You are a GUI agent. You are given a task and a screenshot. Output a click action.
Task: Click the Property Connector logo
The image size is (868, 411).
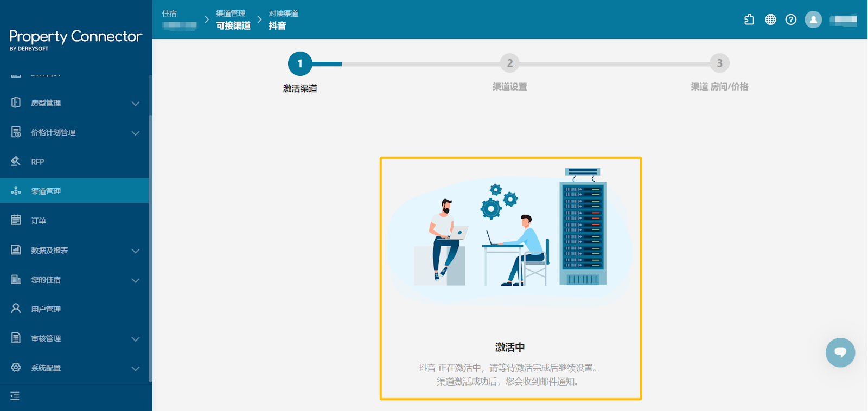75,40
